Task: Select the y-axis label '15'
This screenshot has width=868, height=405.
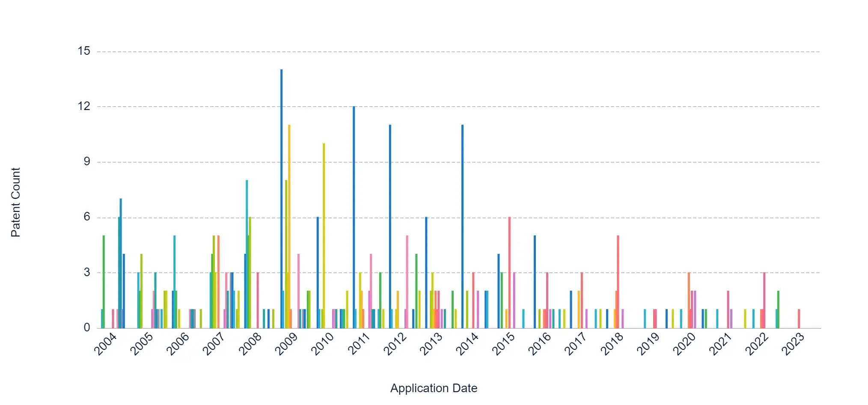Action: 84,51
